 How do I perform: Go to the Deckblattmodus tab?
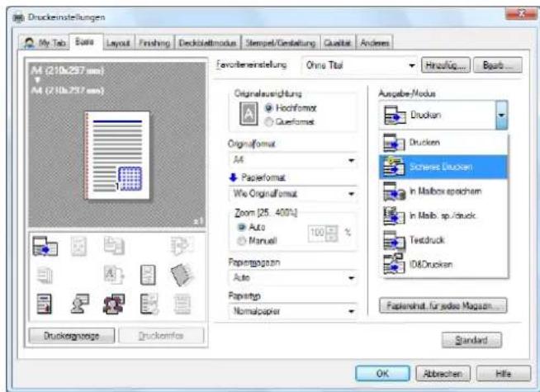coord(208,43)
